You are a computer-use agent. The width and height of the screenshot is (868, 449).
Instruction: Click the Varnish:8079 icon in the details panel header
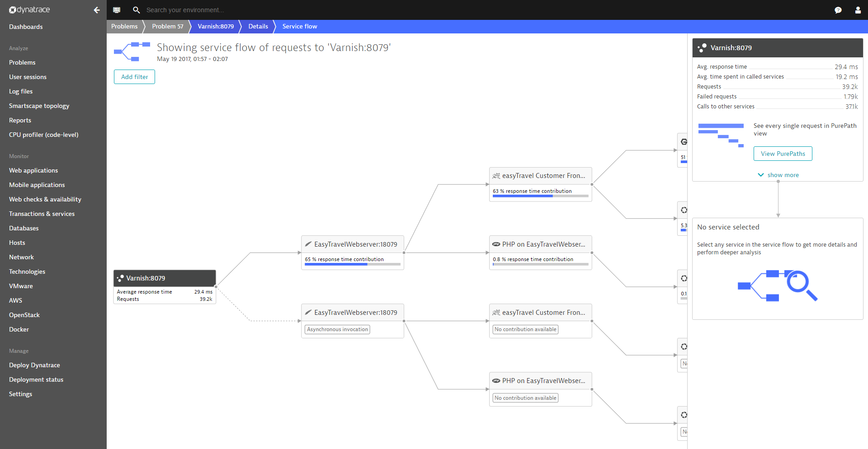tap(702, 48)
